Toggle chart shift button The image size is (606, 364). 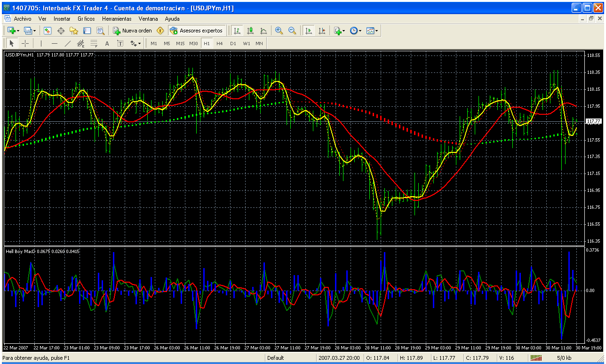322,31
